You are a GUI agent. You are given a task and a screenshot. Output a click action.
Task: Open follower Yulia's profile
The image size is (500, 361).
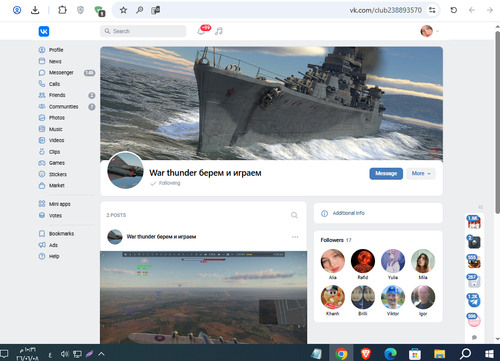(x=393, y=261)
